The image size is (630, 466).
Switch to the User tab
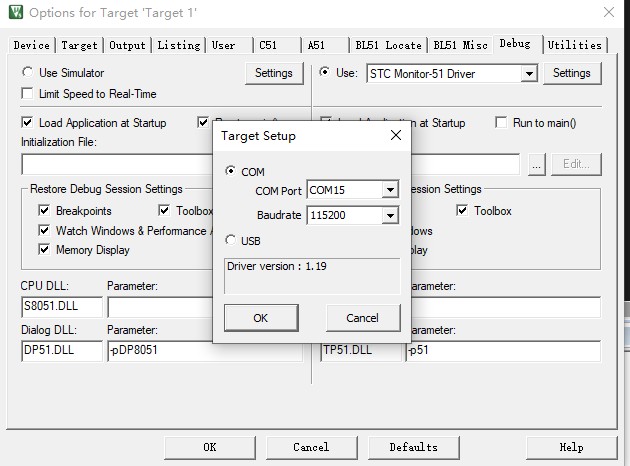pyautogui.click(x=230, y=45)
